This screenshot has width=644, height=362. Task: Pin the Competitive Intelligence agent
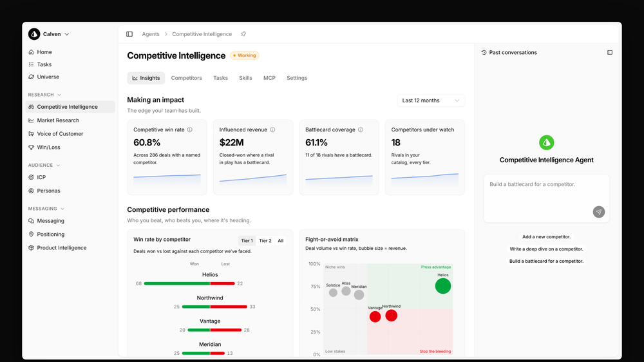click(243, 34)
